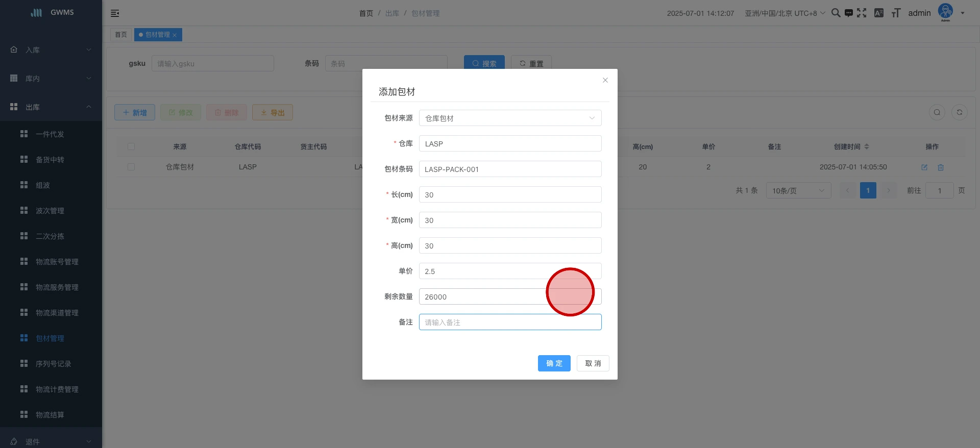Close the 添加包材 dialog with X
Viewport: 980px width, 448px height.
605,80
